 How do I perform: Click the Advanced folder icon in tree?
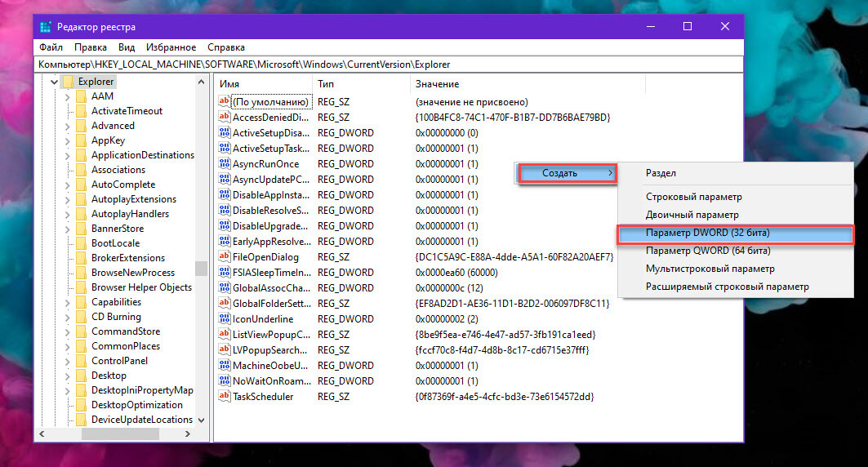[82, 126]
